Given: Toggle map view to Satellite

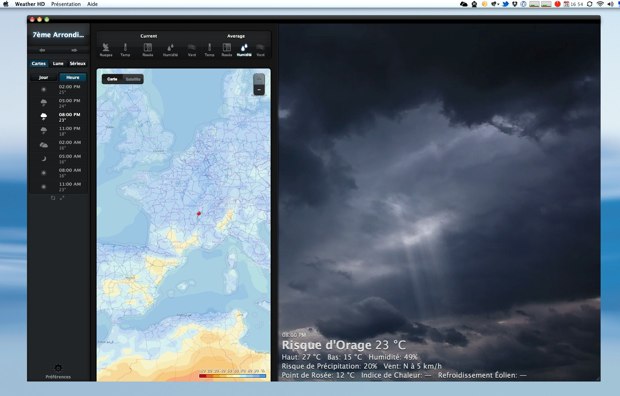Looking at the screenshot, I should point(133,79).
